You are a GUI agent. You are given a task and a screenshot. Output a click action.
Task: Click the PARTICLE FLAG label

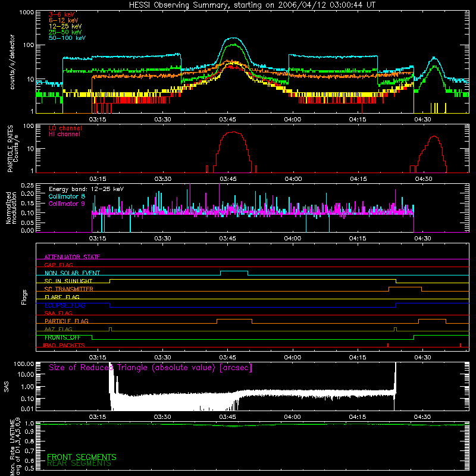point(67,321)
